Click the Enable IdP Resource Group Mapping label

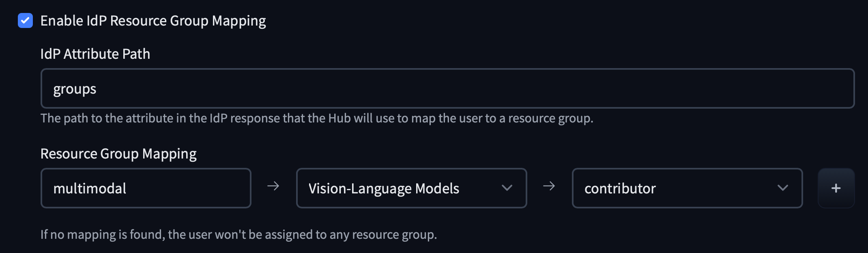153,21
